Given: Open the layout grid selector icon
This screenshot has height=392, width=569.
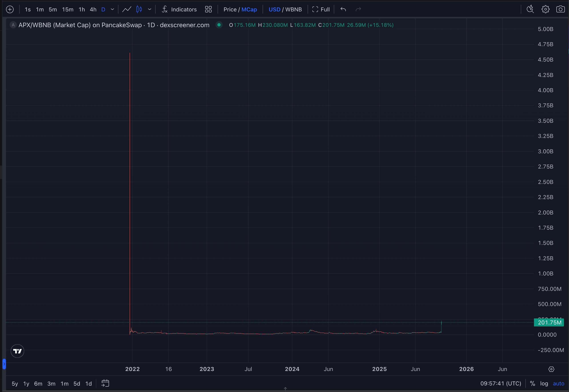Looking at the screenshot, I should (208, 10).
